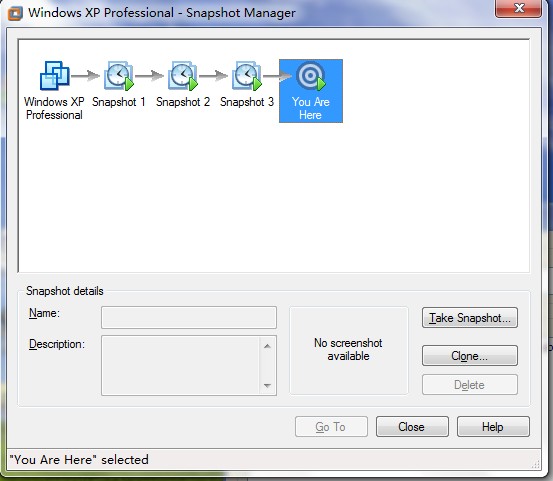Click the Take Snapshot button
The width and height of the screenshot is (553, 481).
[x=470, y=318]
